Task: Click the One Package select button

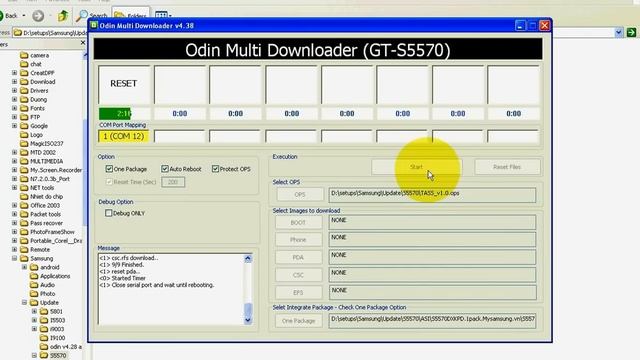Action: pyautogui.click(x=298, y=321)
